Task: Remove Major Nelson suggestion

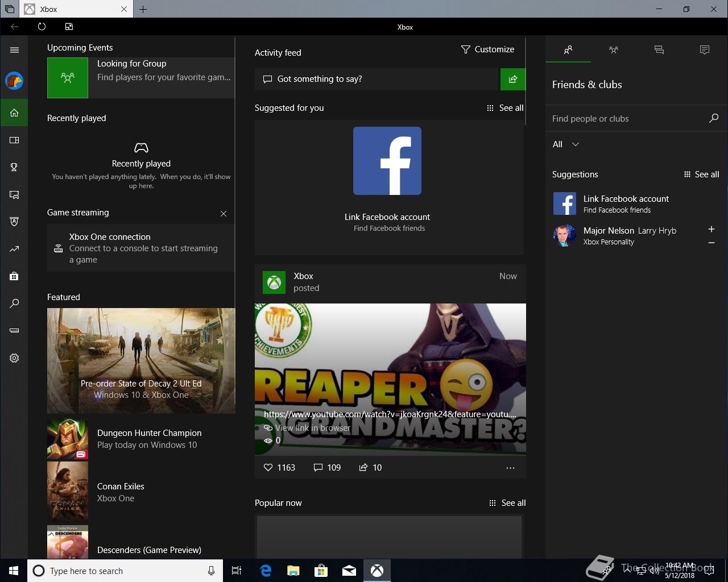Action: [711, 243]
